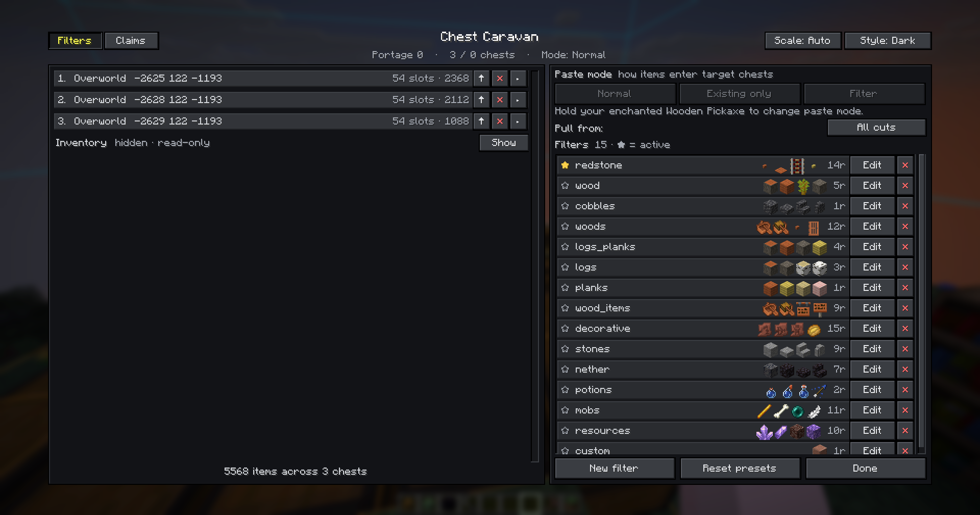Change the All cuts pull source
Screen dimensions: 980x515
(x=876, y=127)
